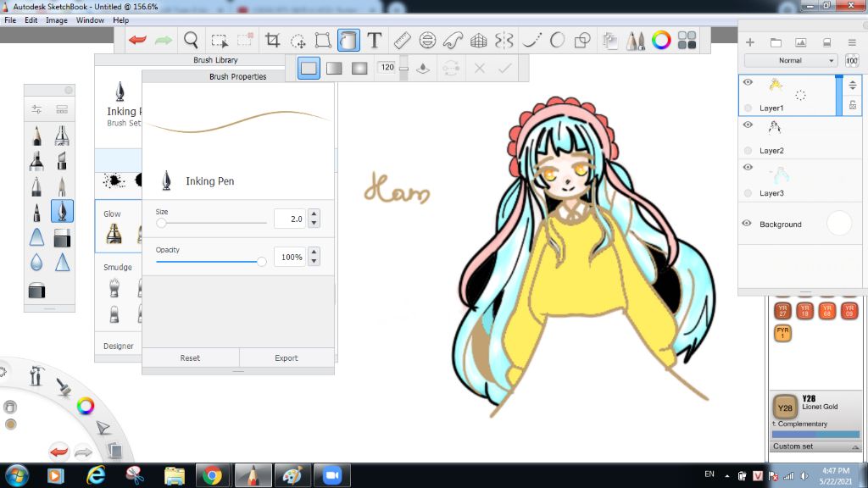
Task: Activate the Quick Transform tool
Action: coord(298,41)
